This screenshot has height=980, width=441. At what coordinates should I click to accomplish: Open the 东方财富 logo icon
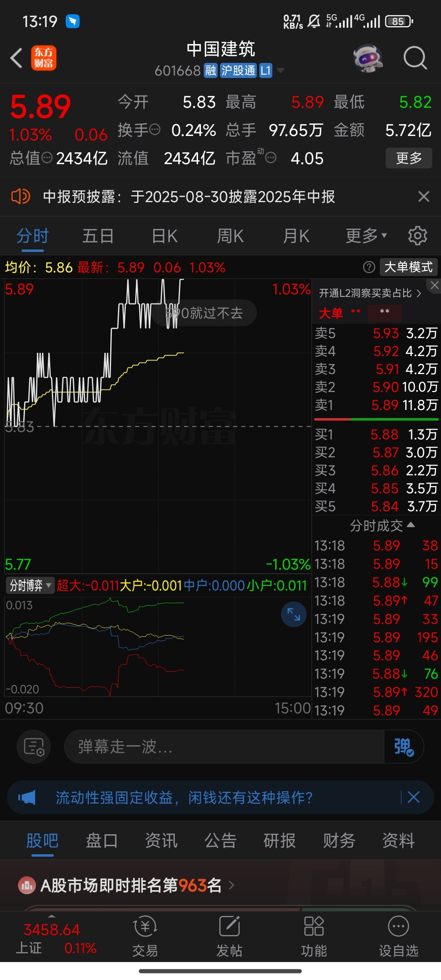[44, 58]
